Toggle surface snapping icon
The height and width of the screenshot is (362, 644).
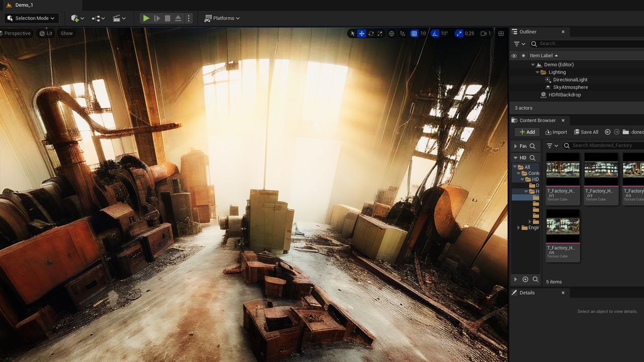click(x=403, y=34)
